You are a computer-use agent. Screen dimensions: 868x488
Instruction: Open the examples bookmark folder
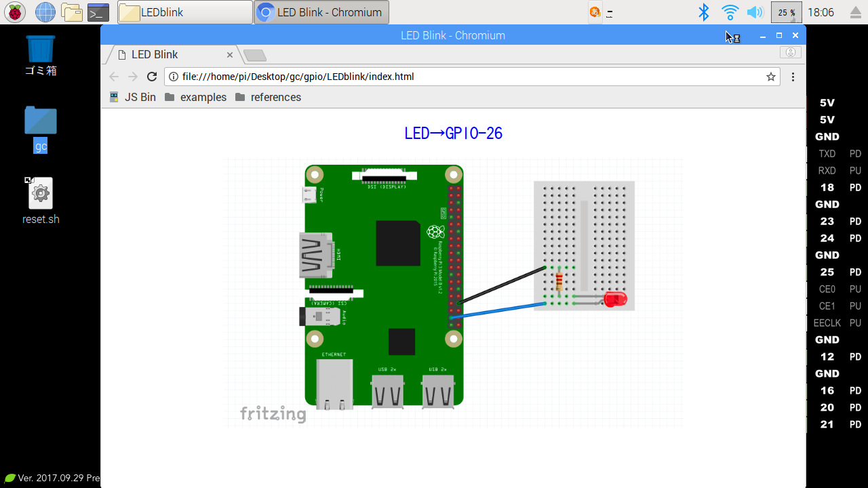[x=195, y=97]
